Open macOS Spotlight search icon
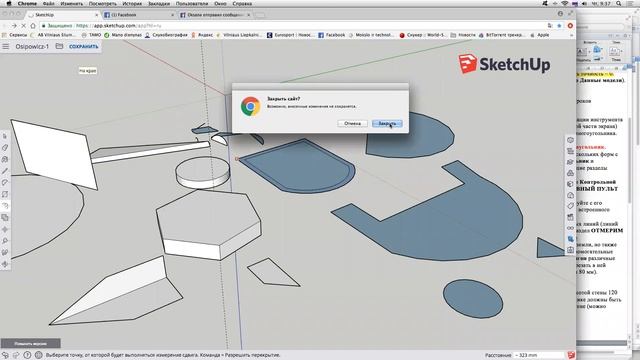Screen dimensions: 640x360 [619, 3]
